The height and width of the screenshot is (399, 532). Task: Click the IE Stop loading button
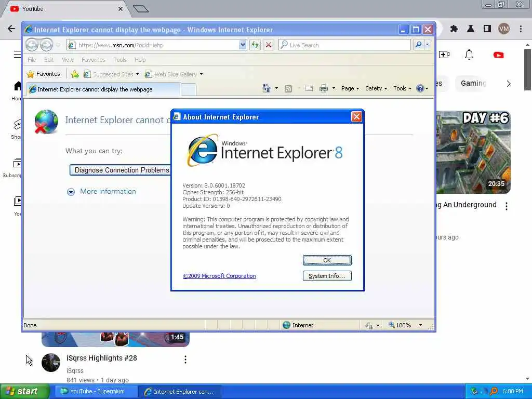(269, 45)
